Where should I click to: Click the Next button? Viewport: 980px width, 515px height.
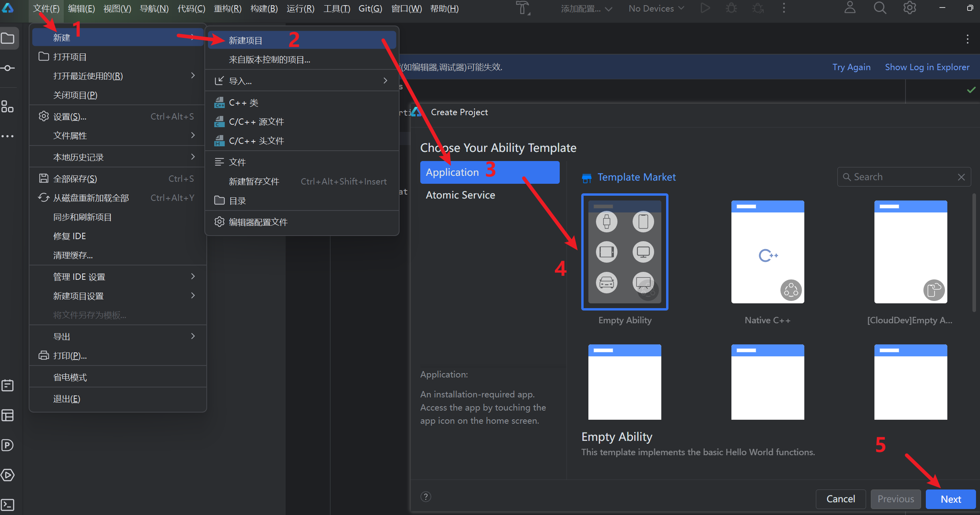[951, 499]
